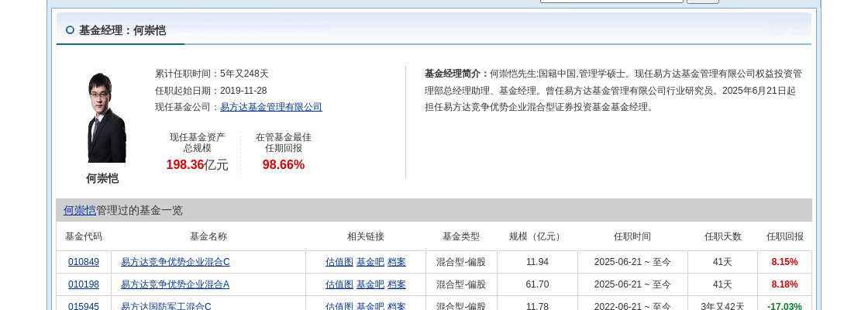Click the name 何崇恺 under the photo
The image size is (868, 310).
coord(102,178)
